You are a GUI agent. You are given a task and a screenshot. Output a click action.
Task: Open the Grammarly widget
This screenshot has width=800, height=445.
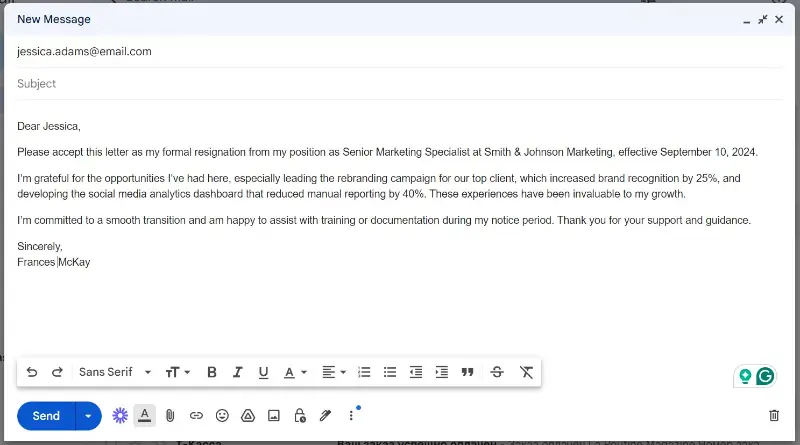click(765, 376)
